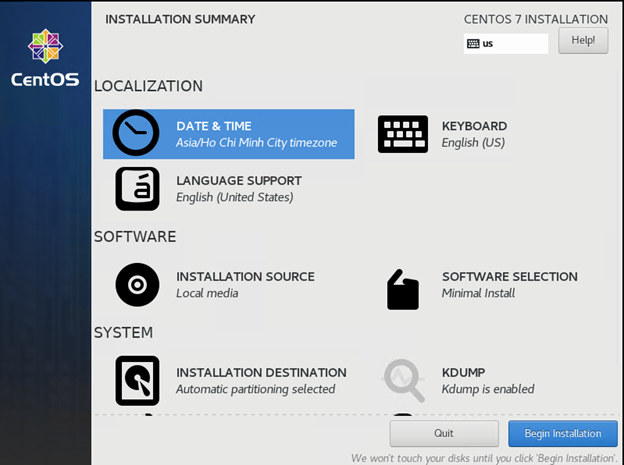The width and height of the screenshot is (624, 465).
Task: Click INSTALLATION SOURCE label
Action: 245,277
